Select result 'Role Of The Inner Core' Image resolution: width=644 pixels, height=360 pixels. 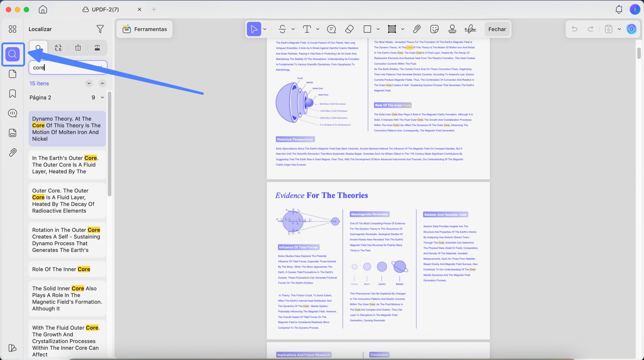click(x=67, y=269)
